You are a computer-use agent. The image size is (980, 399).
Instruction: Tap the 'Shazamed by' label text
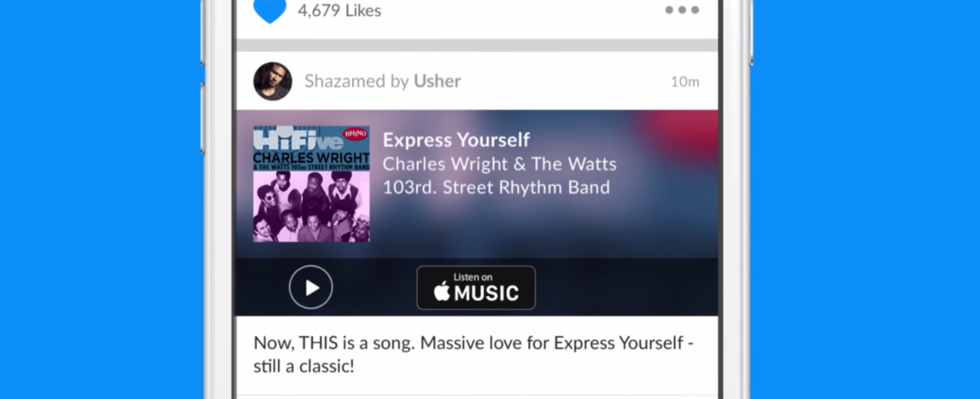tap(356, 81)
